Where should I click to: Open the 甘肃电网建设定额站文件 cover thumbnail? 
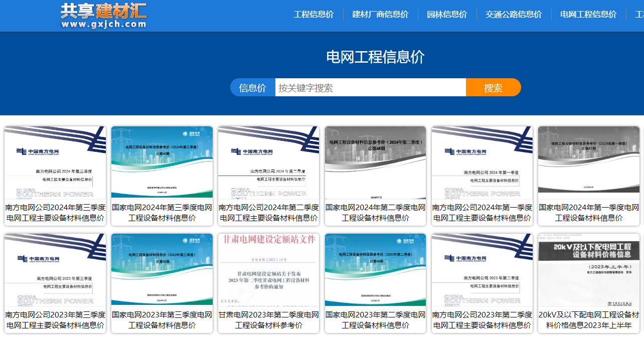tap(268, 270)
